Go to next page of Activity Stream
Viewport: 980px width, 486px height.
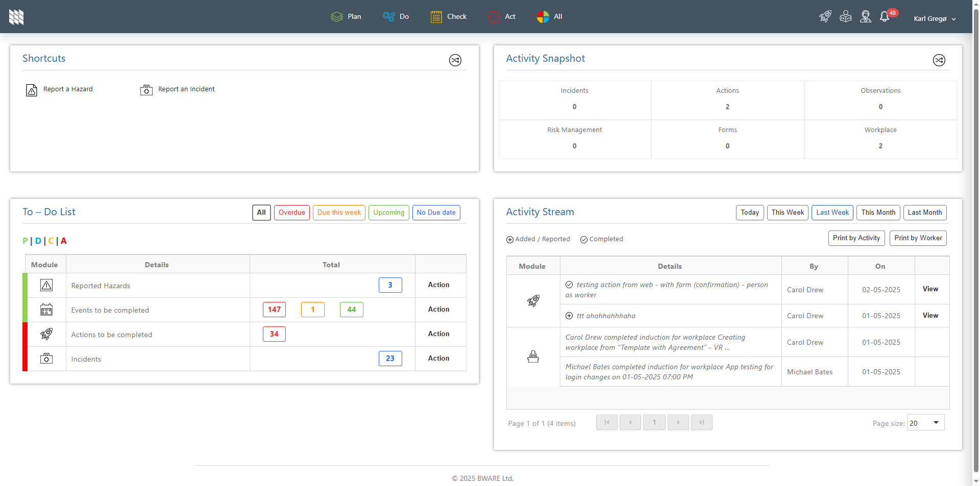(678, 422)
